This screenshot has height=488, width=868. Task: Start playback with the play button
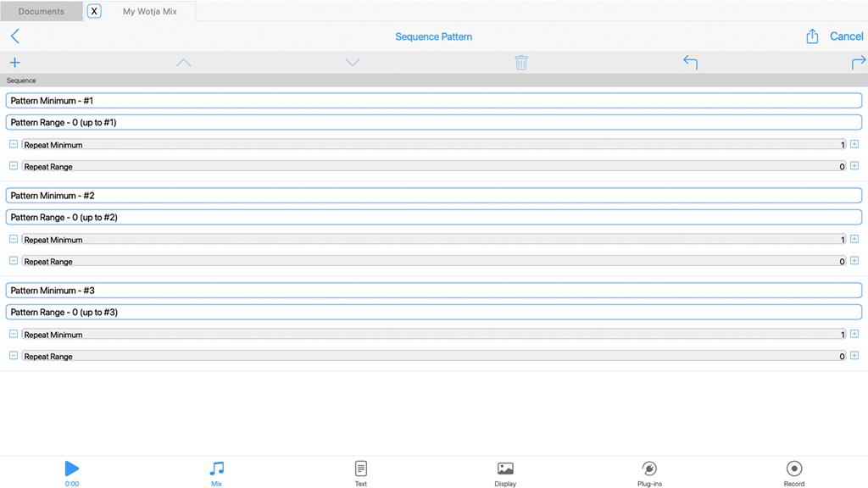click(x=72, y=469)
